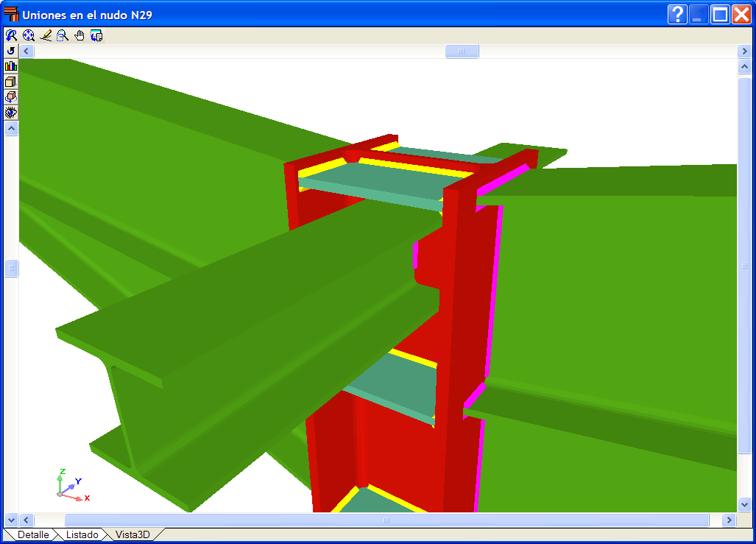Click the top horizontal scrollbar thumb
Viewport: 756px width, 544px height.
(462, 51)
